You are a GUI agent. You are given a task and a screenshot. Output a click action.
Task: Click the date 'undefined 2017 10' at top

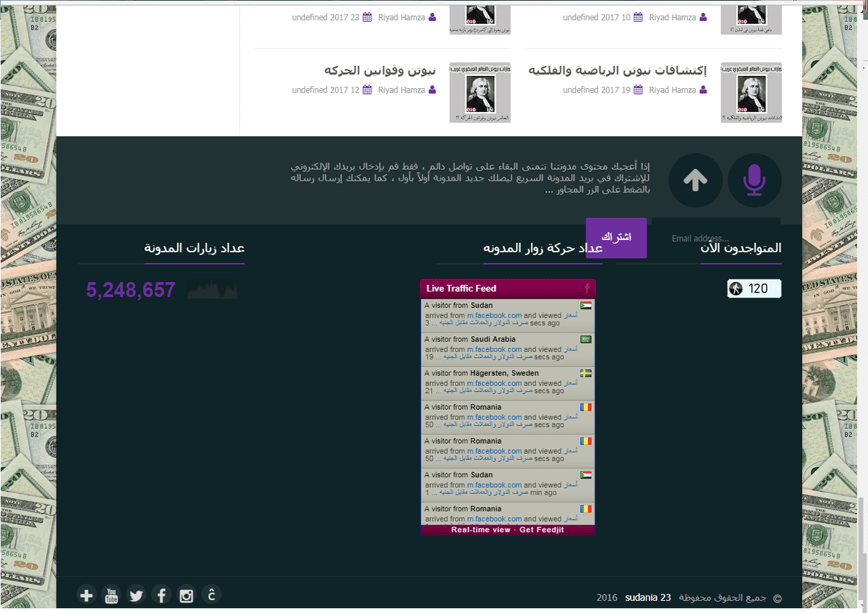click(x=597, y=17)
